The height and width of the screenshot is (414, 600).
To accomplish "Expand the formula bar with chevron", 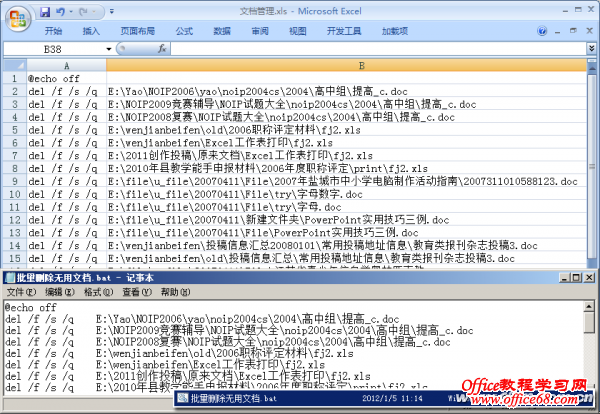I will [592, 48].
